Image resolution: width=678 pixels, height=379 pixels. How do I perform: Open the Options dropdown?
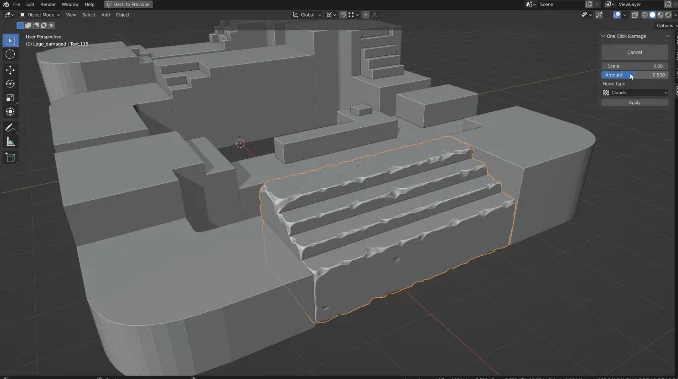[x=666, y=25]
